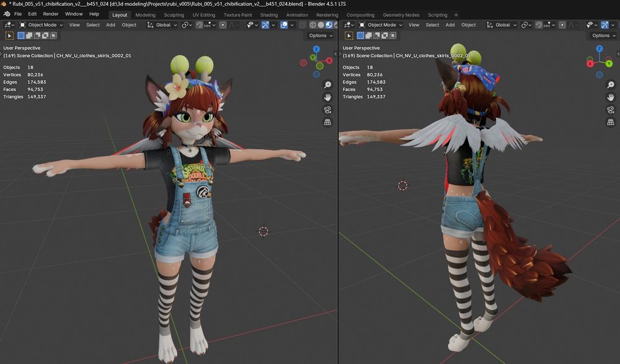
Task: Open Object menu in left viewport header
Action: (x=129, y=25)
